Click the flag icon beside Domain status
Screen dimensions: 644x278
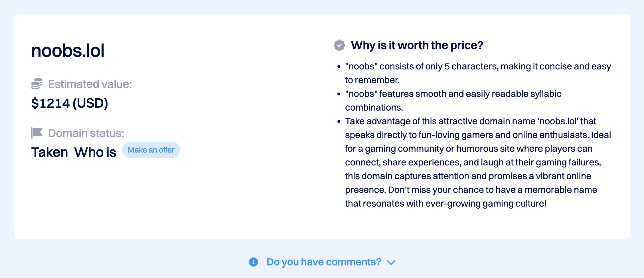(x=37, y=133)
